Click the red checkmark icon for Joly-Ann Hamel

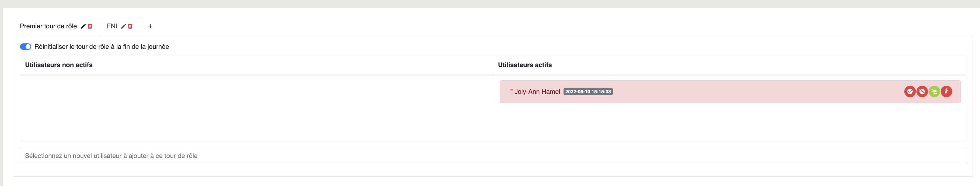point(910,91)
